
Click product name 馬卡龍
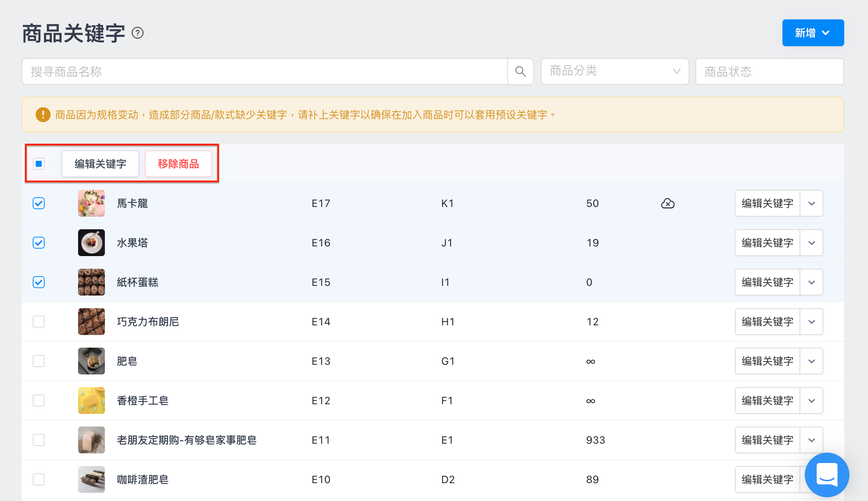coord(132,203)
